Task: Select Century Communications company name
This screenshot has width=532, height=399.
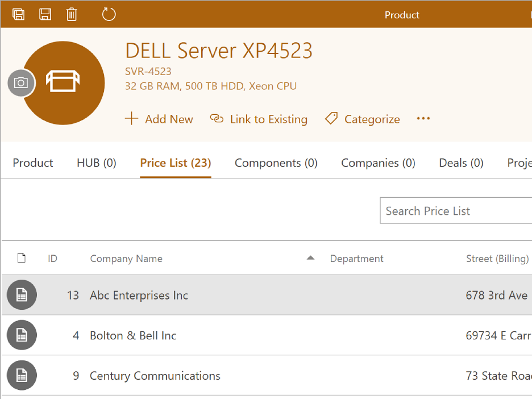Action: click(155, 376)
